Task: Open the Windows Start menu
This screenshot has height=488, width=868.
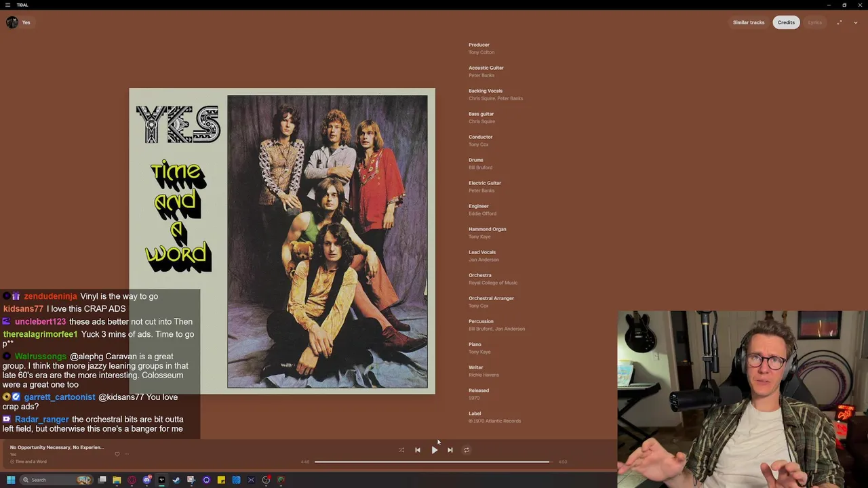Action: (x=11, y=480)
